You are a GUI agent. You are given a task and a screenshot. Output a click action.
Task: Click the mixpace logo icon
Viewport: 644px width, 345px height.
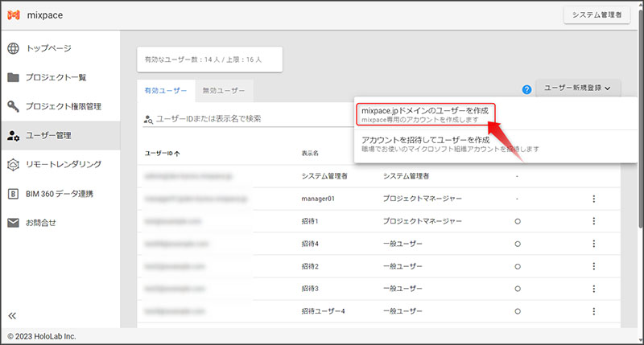click(x=15, y=15)
